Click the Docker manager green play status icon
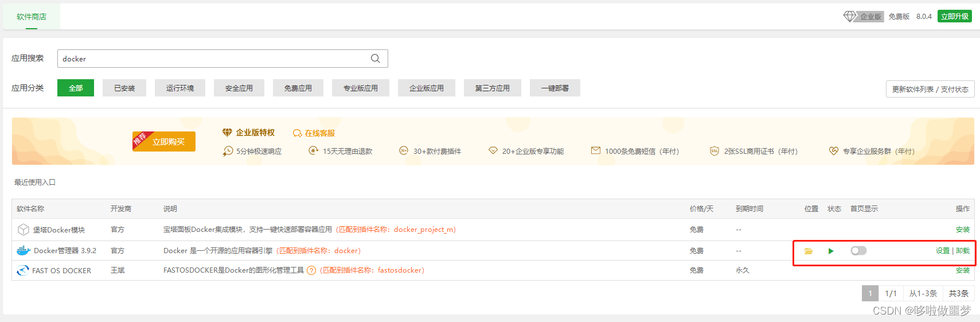This screenshot has width=980, height=322. [831, 251]
